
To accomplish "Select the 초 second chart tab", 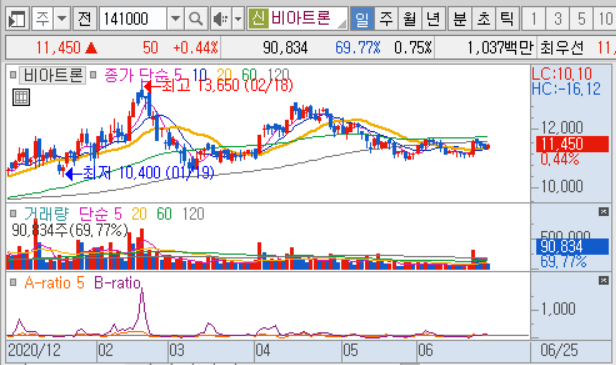I will (484, 18).
